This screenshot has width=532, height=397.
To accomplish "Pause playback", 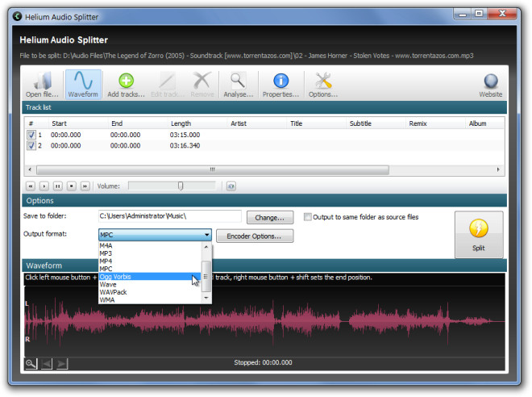I will [58, 186].
